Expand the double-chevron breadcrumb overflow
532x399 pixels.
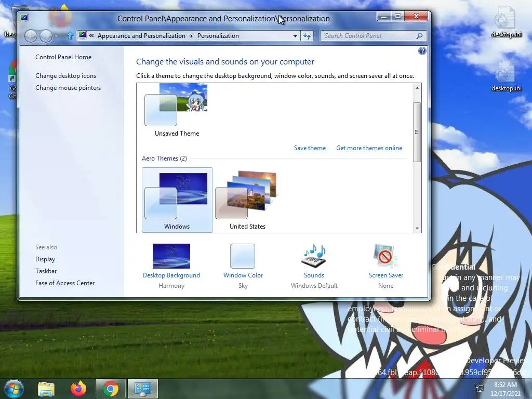point(91,36)
